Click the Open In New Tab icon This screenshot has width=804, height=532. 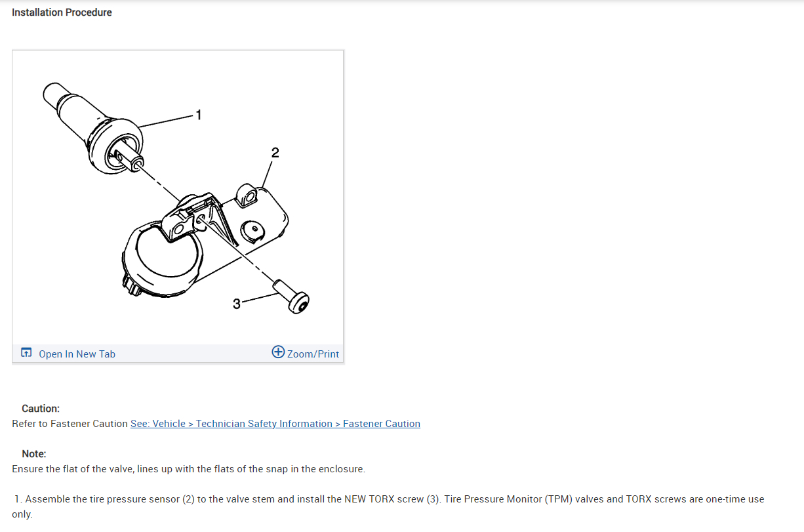pyautogui.click(x=26, y=353)
